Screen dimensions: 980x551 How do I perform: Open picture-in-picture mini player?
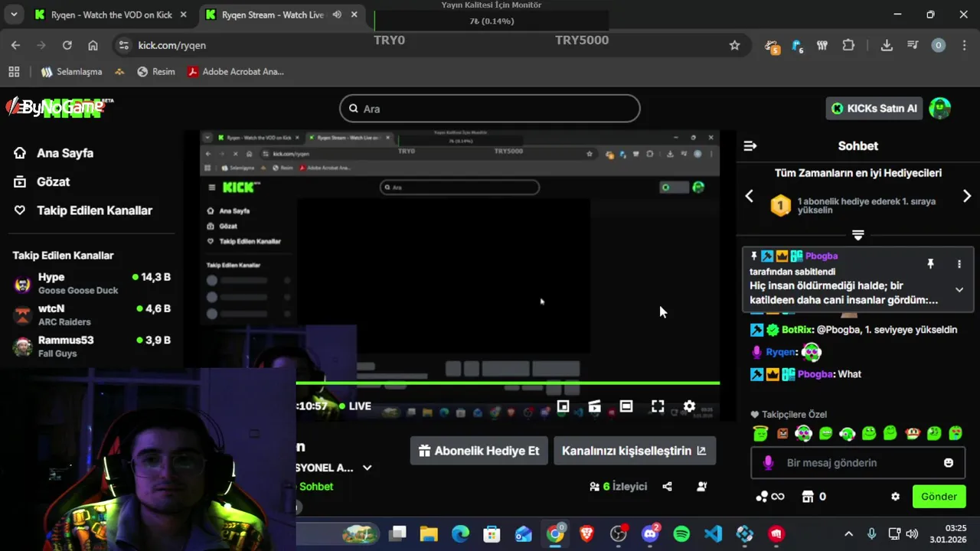[563, 406]
